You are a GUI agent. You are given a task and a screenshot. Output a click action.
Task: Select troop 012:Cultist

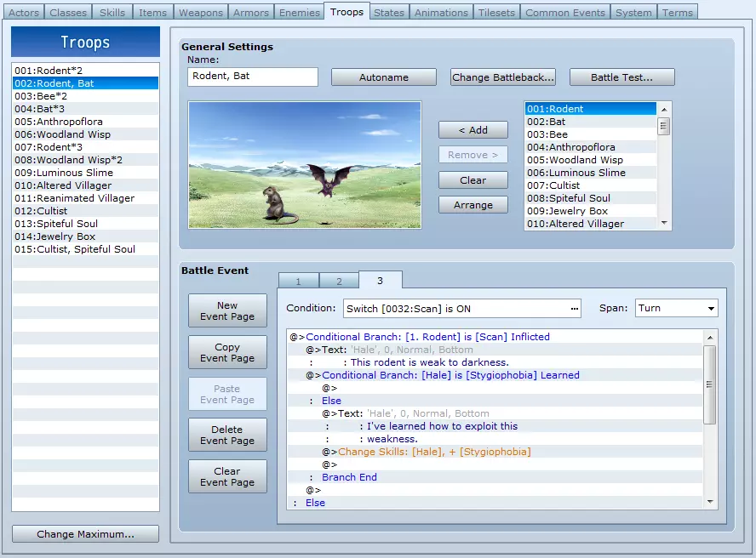pos(85,211)
